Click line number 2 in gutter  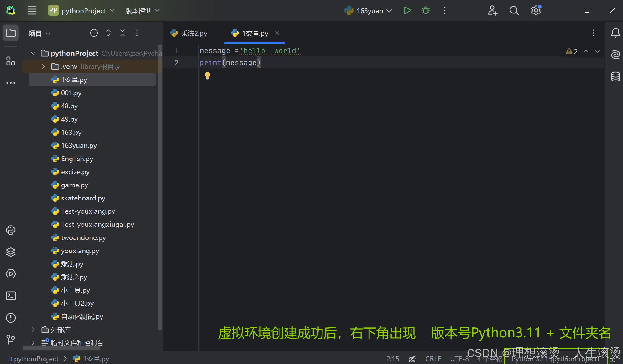(176, 63)
